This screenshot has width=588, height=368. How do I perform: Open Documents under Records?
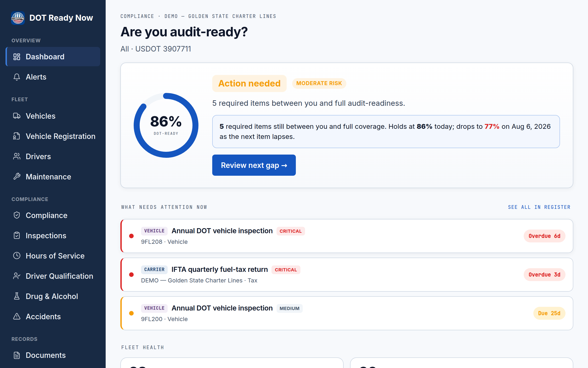click(x=53, y=355)
